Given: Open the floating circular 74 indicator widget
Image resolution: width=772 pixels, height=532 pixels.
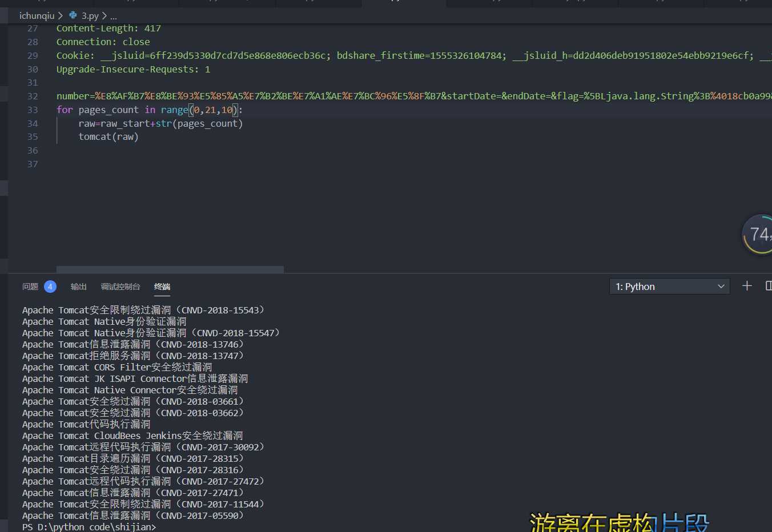Looking at the screenshot, I should pos(758,235).
